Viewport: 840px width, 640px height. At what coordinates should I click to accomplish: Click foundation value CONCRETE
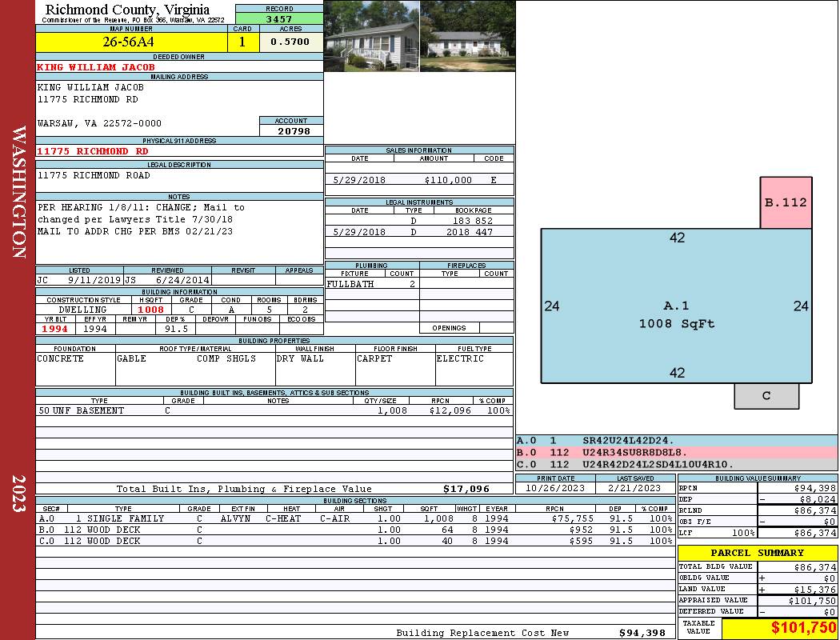(x=60, y=358)
